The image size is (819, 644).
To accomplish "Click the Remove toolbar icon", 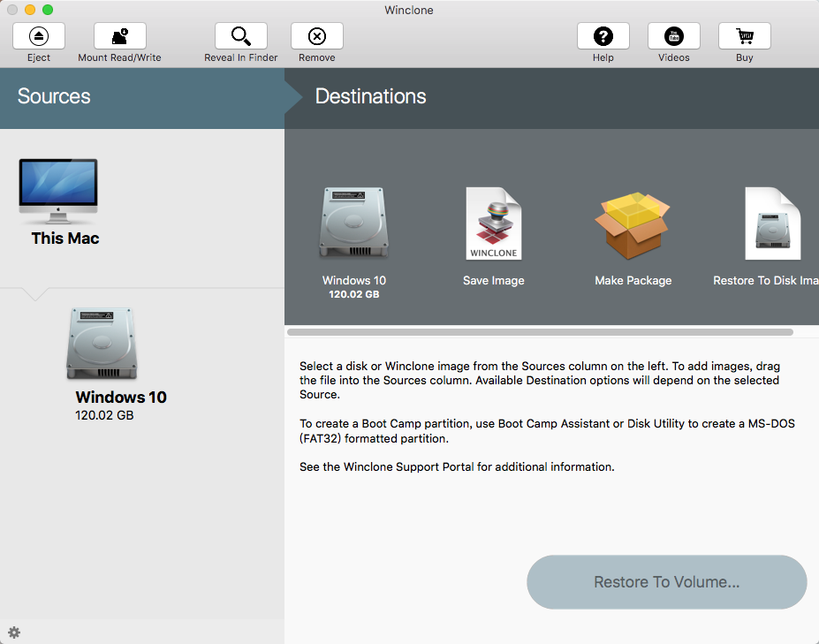I will 316,36.
